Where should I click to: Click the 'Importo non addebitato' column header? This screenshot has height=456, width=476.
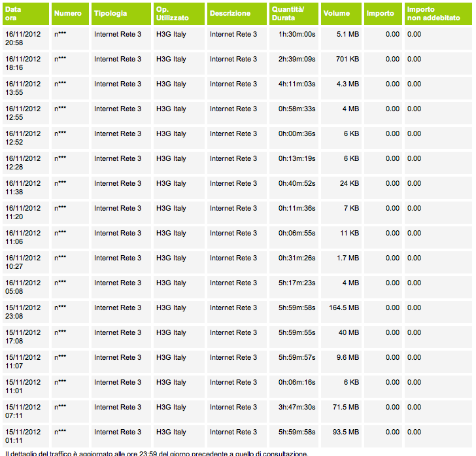click(438, 14)
